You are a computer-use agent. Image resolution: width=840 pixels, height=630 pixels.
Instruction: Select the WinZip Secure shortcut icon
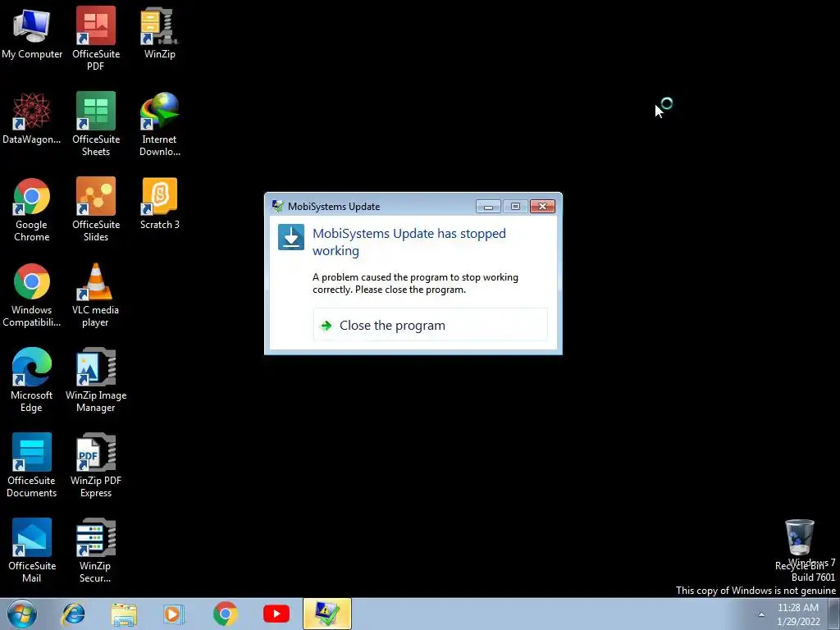[x=95, y=550]
